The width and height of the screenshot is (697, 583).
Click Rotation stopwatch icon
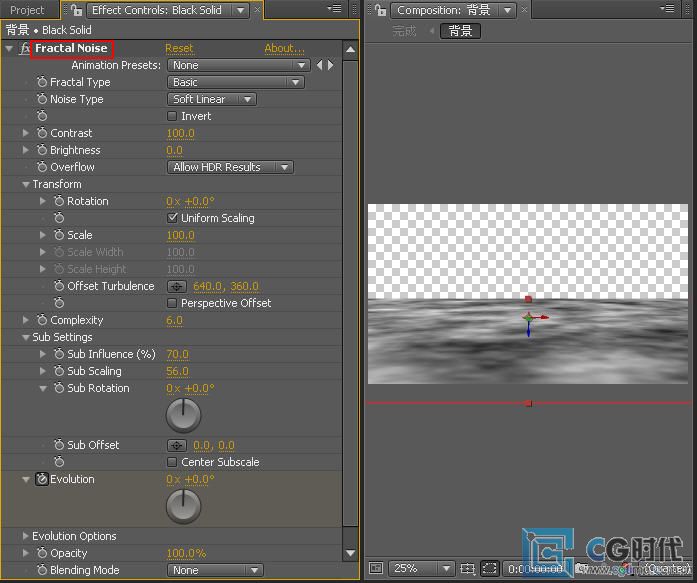pyautogui.click(x=59, y=201)
